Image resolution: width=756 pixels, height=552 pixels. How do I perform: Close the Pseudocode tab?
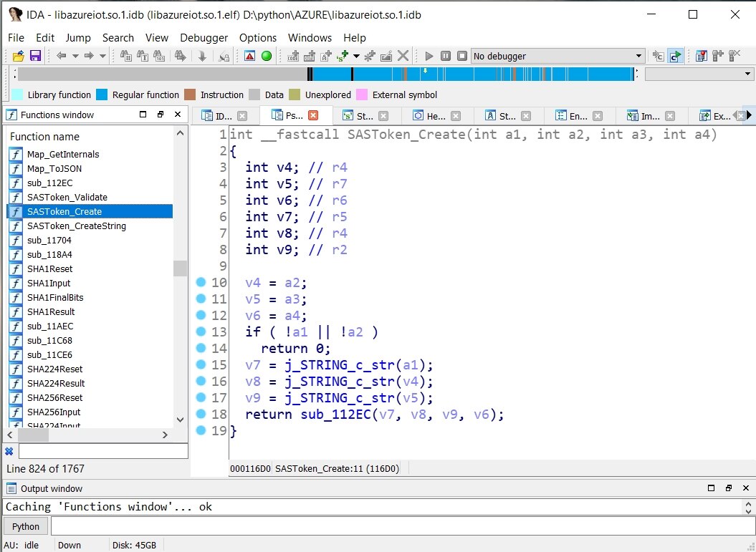(x=313, y=116)
